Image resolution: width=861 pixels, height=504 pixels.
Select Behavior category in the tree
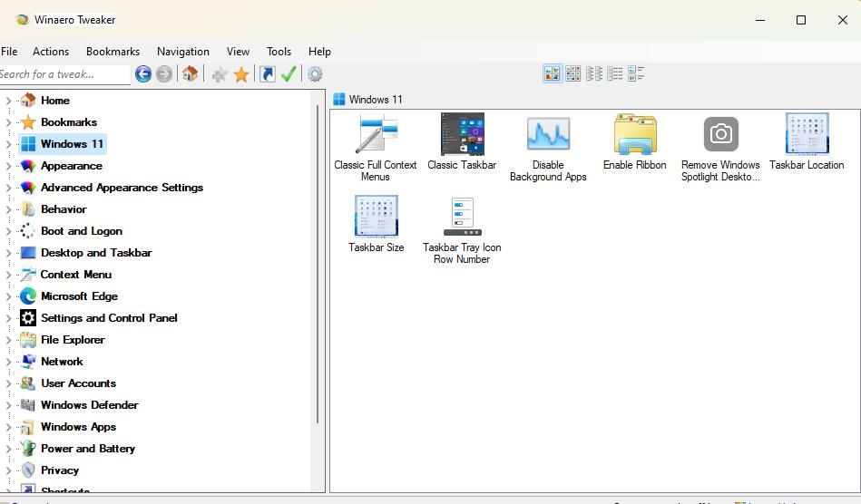(x=64, y=209)
